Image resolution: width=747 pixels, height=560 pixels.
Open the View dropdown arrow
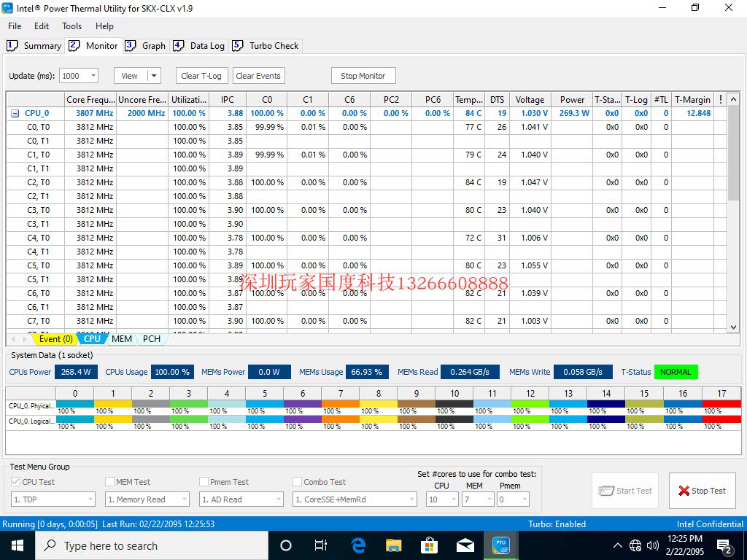[x=154, y=76]
